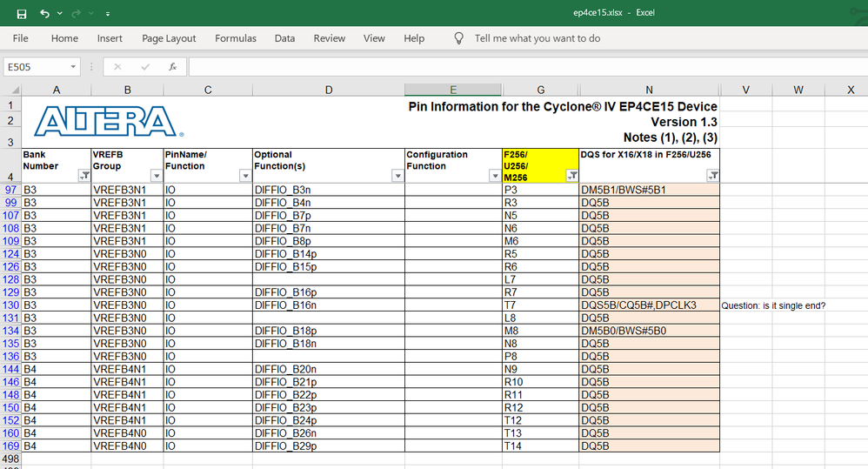The width and height of the screenshot is (868, 469).
Task: Click inside the formula bar input
Action: 522,67
